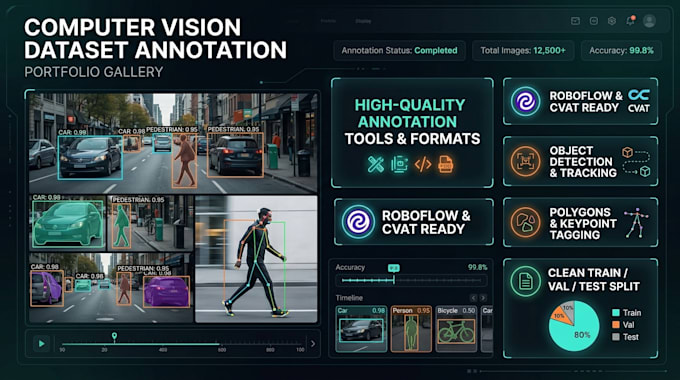
Task: Open the walking man keypoint skeleton image
Action: [256, 259]
